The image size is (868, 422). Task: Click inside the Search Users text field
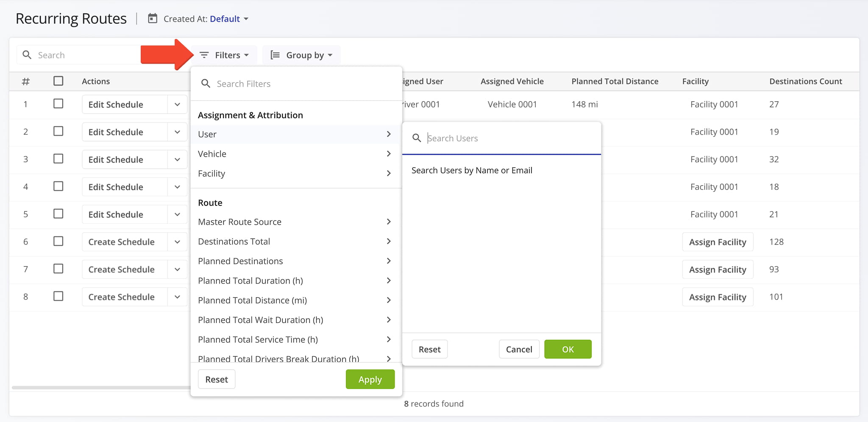coord(466,138)
